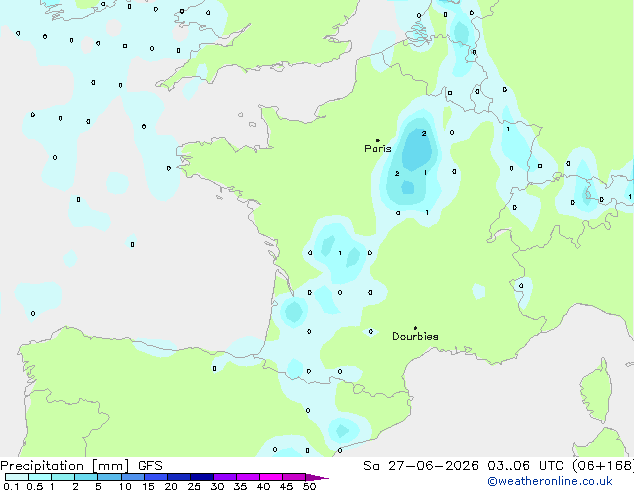This screenshot has height=490, width=634.
Task: Click the 40 legend scale label
Action: 263,486
